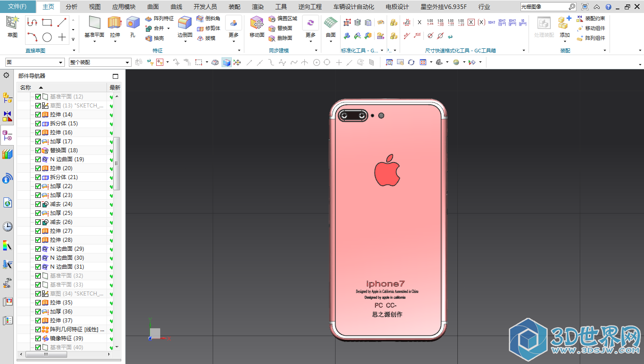Uncheck the 基准平面 (32) checkbox

(x=38, y=276)
